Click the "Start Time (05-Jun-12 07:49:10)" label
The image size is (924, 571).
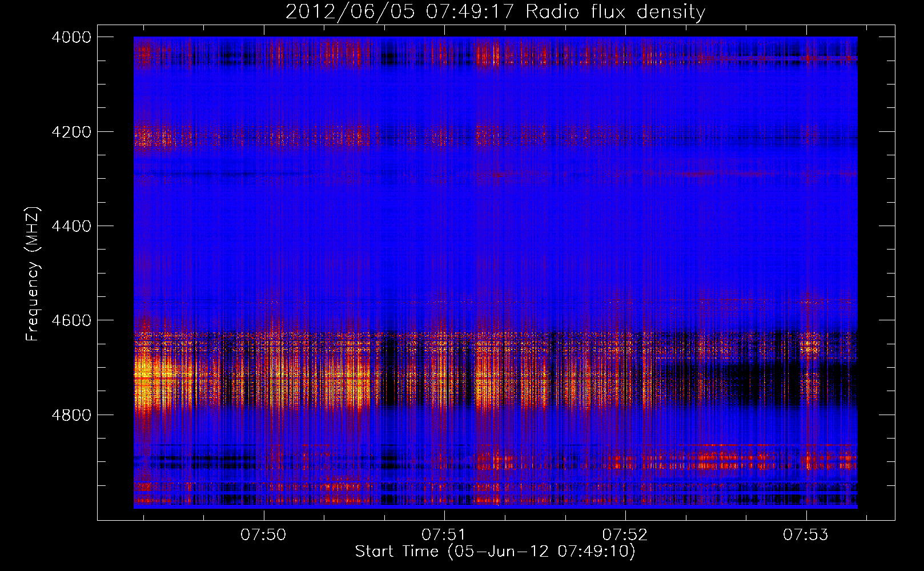tap(495, 552)
